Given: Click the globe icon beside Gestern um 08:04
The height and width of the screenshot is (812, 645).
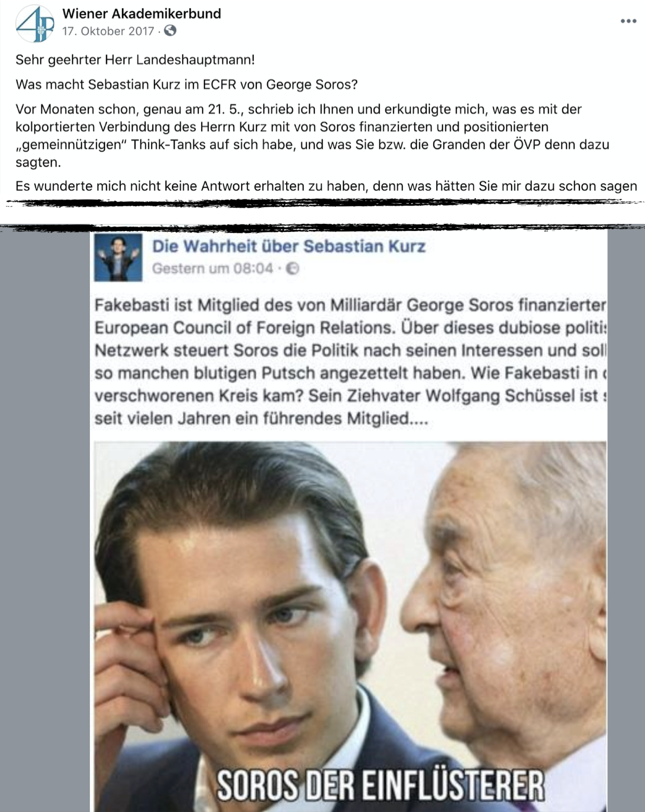Looking at the screenshot, I should [x=293, y=268].
